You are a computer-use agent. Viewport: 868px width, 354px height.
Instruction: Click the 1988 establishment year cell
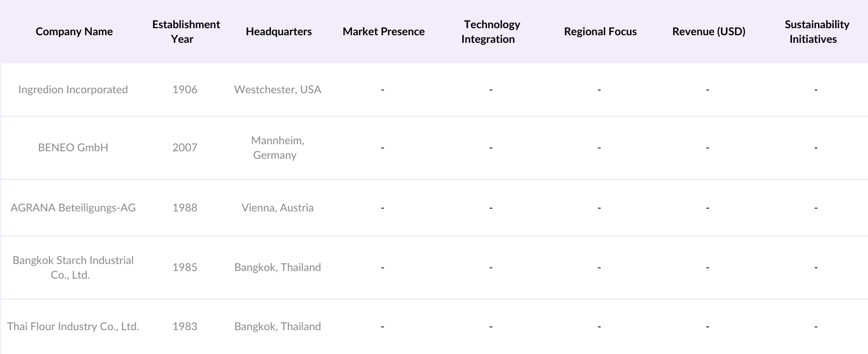[x=185, y=208]
